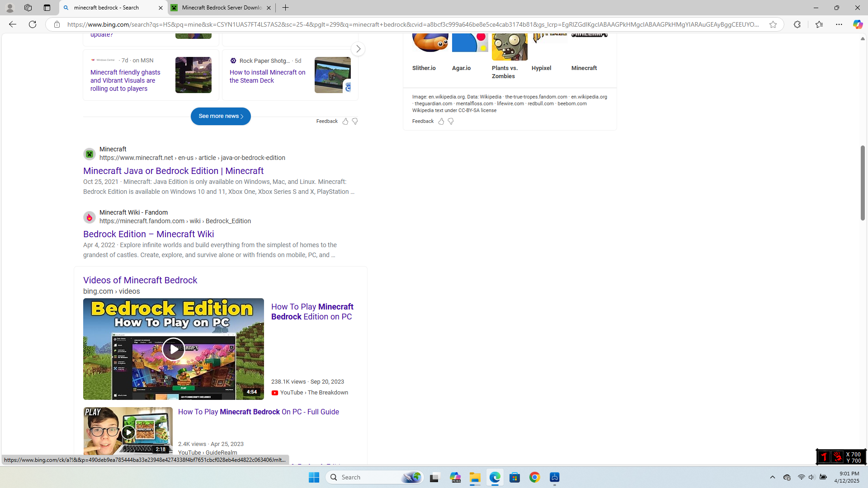
Task: Switch to Minecraft Bedrock Server Download tab
Action: click(x=222, y=8)
